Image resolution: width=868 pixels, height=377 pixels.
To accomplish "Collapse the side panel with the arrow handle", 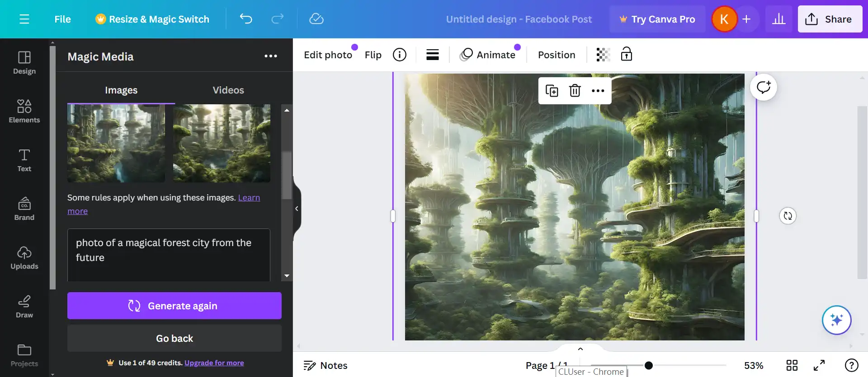I will [x=297, y=209].
